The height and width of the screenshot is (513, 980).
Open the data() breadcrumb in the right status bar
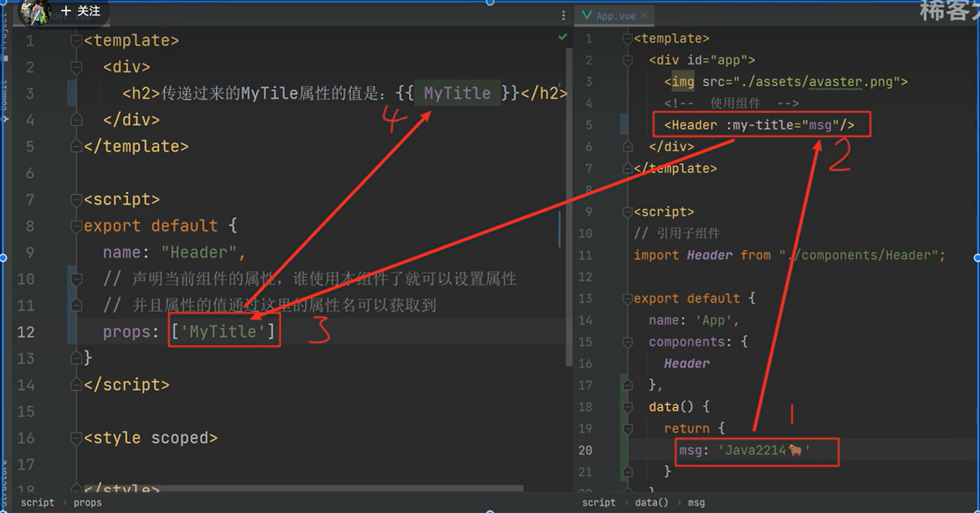pyautogui.click(x=651, y=503)
